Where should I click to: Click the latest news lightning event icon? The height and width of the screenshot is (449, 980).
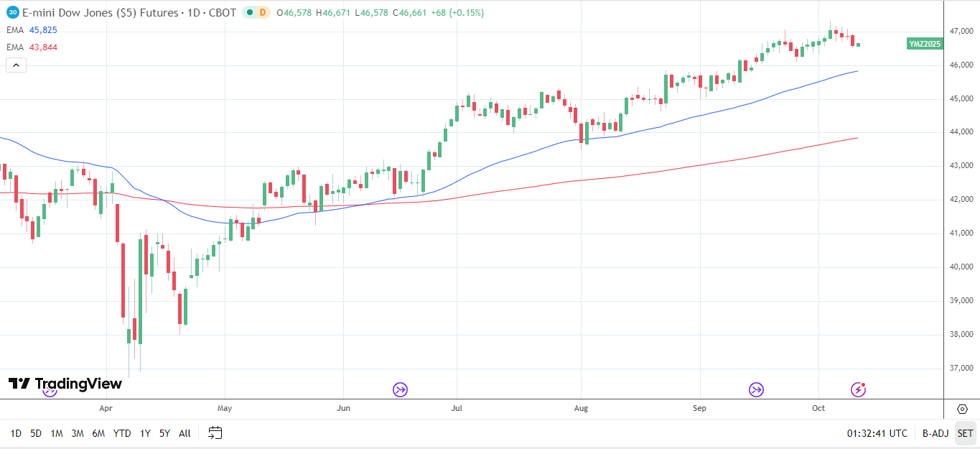pos(859,389)
